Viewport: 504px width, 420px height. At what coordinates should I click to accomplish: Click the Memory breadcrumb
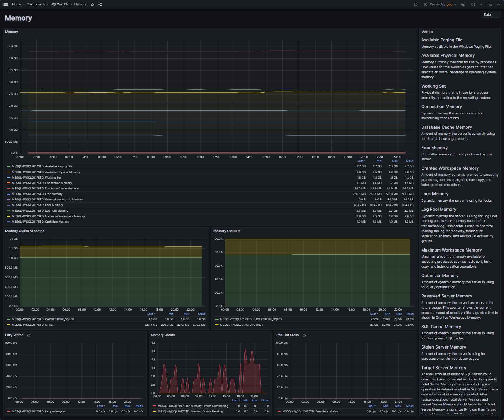click(80, 5)
